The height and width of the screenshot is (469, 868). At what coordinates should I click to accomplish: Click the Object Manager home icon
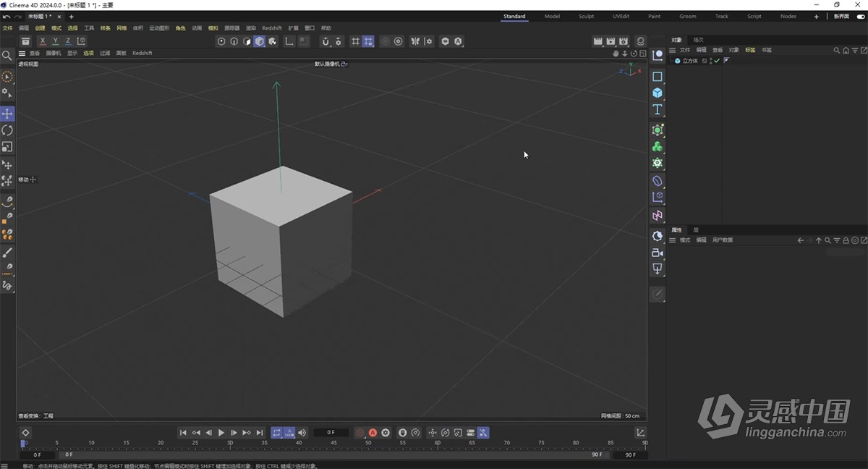pyautogui.click(x=846, y=50)
